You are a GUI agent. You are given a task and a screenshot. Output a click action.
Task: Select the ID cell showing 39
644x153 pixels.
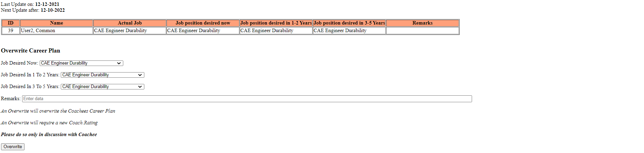click(11, 31)
